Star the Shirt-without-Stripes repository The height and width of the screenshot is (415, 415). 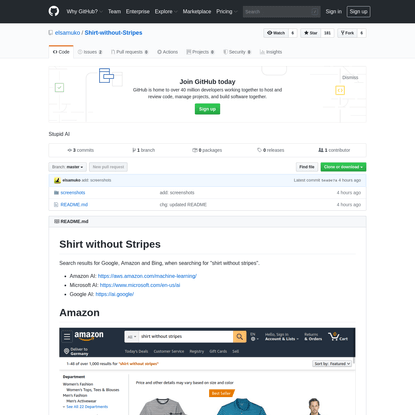[x=310, y=33]
